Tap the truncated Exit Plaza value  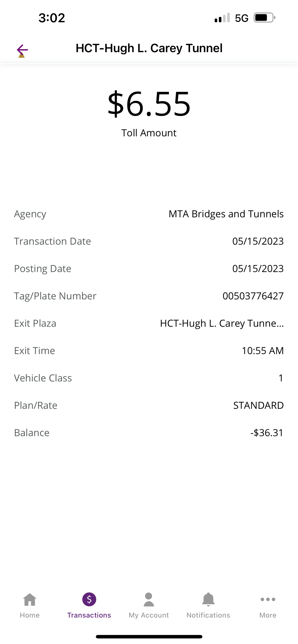coord(222,323)
